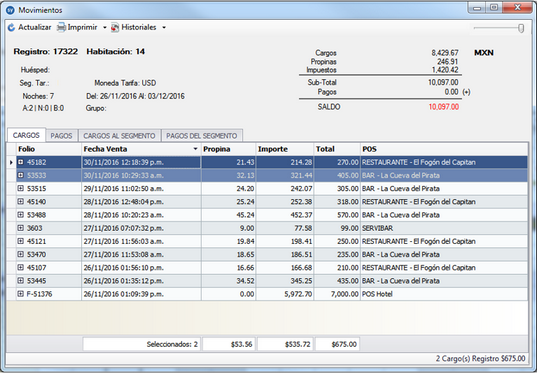
Task: Click the Imprimir button label
Action: click(x=83, y=27)
